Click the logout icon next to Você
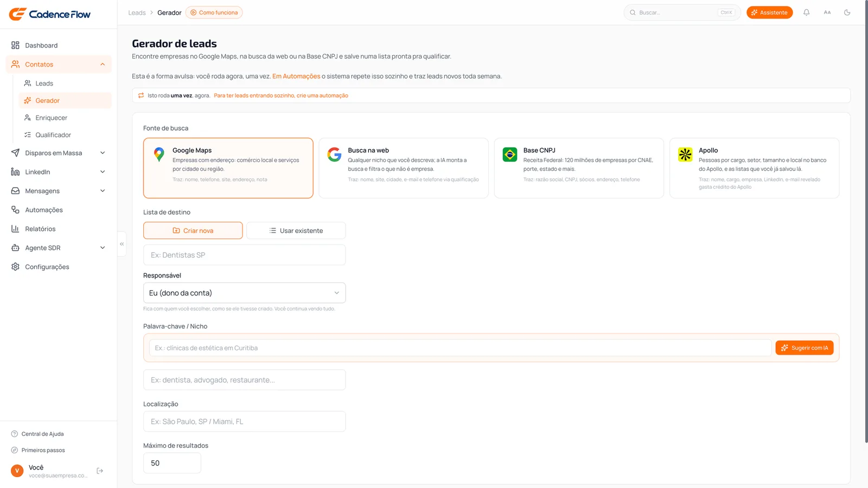Image resolution: width=868 pixels, height=488 pixels. pos(100,471)
